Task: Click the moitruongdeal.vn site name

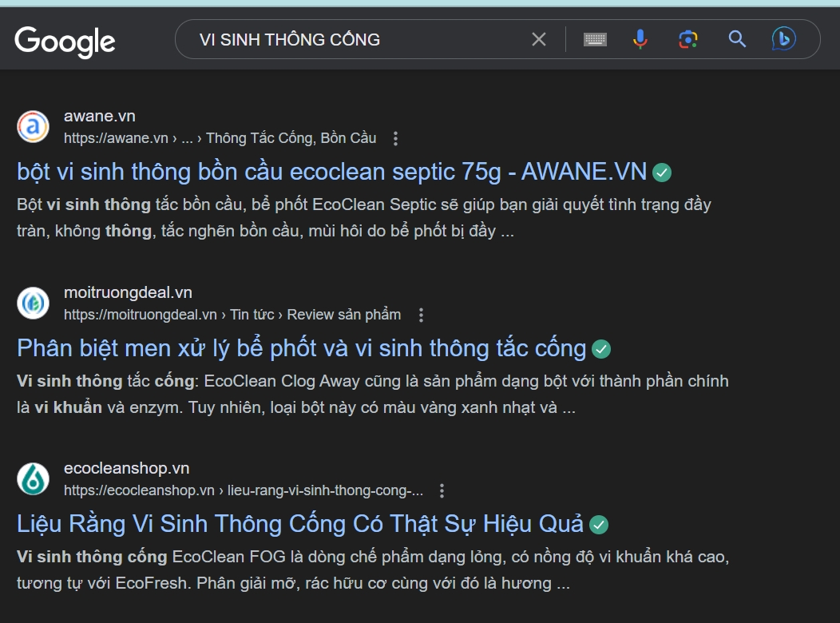Action: (x=128, y=292)
